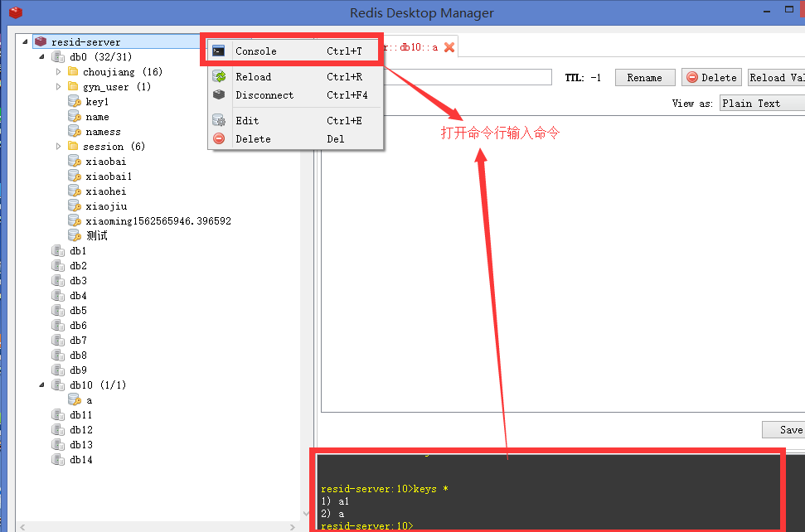Collapse the resid-server tree node
805x532 pixels.
pyautogui.click(x=25, y=41)
